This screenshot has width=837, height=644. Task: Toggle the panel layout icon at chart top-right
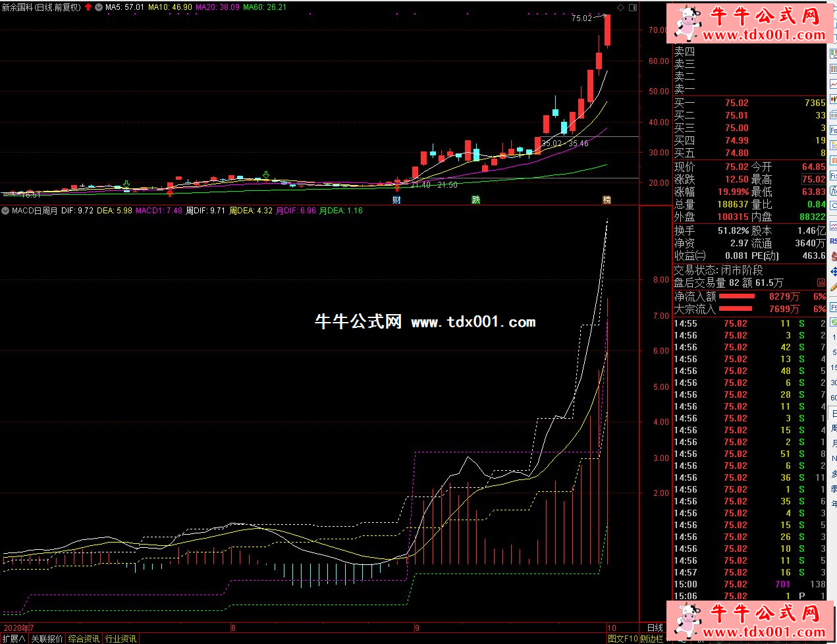click(x=633, y=7)
